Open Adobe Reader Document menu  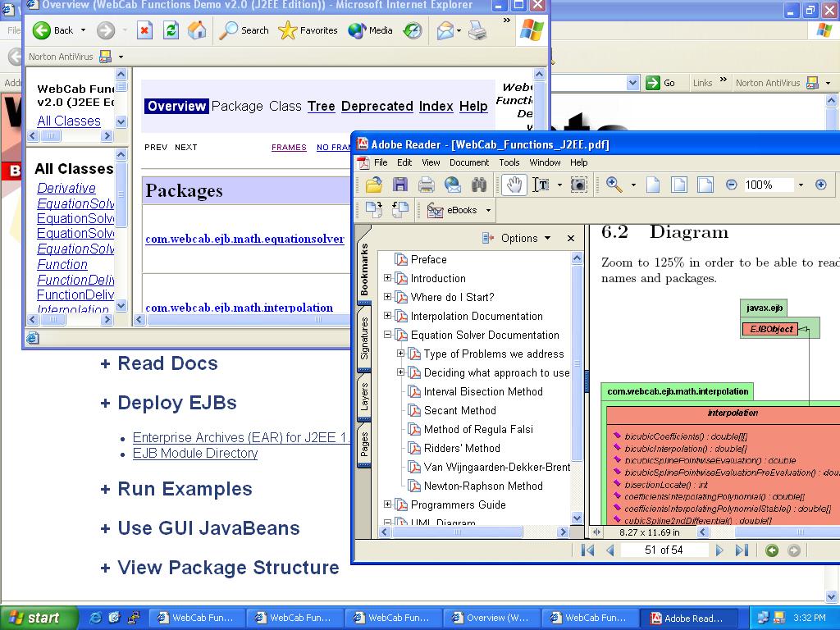[469, 162]
